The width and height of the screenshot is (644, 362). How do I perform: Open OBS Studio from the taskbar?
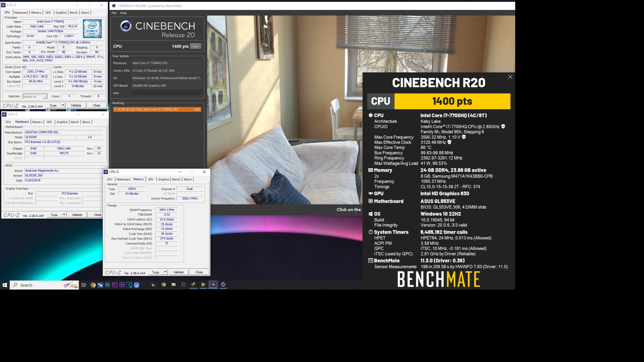coord(184,285)
